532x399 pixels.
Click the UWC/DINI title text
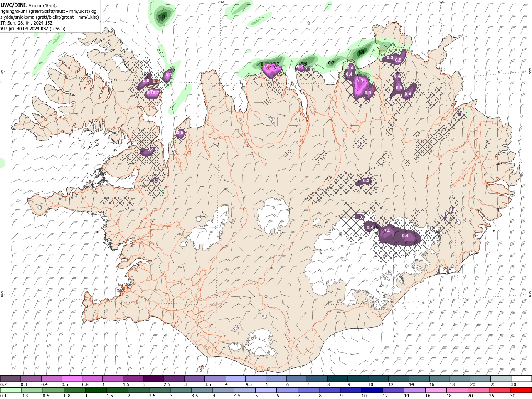tap(13, 5)
